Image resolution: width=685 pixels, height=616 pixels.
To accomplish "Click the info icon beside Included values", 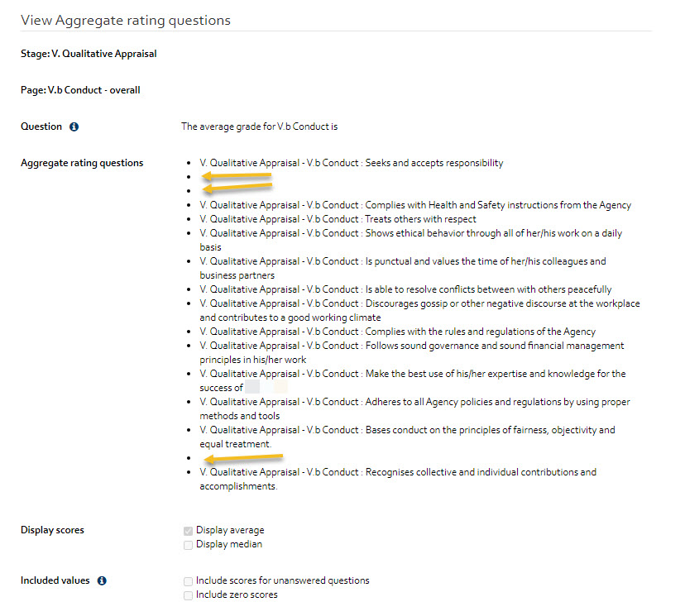I will pos(102,580).
